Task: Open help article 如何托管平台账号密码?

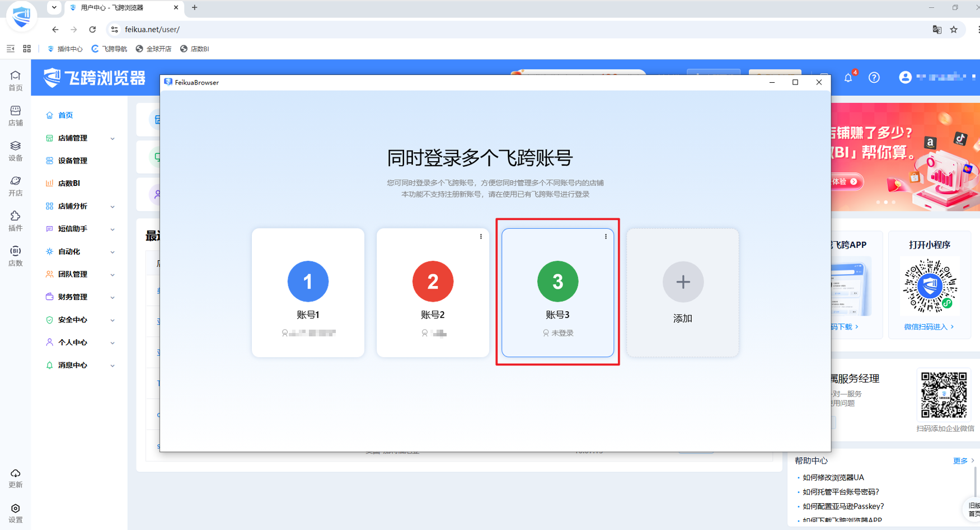Action: pyautogui.click(x=841, y=492)
